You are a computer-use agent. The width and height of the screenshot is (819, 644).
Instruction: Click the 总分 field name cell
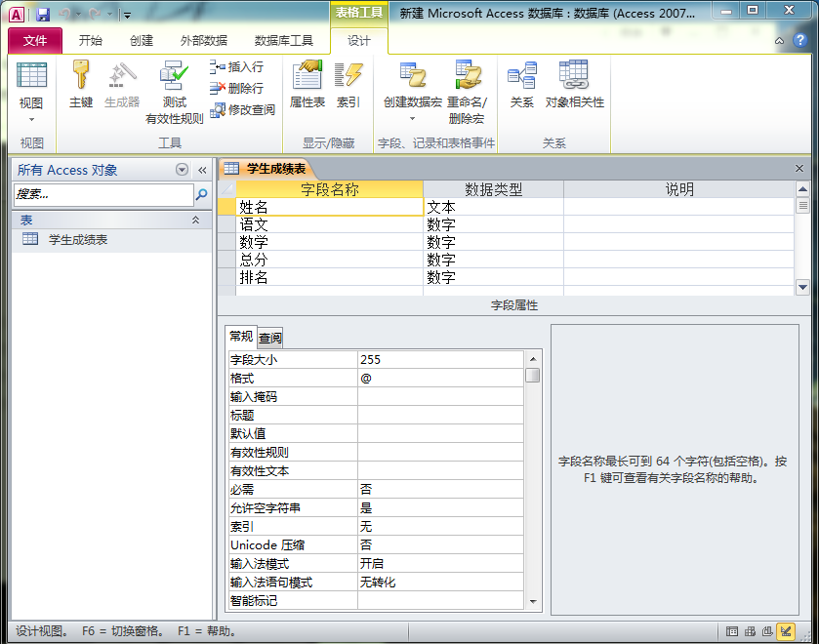tap(330, 260)
